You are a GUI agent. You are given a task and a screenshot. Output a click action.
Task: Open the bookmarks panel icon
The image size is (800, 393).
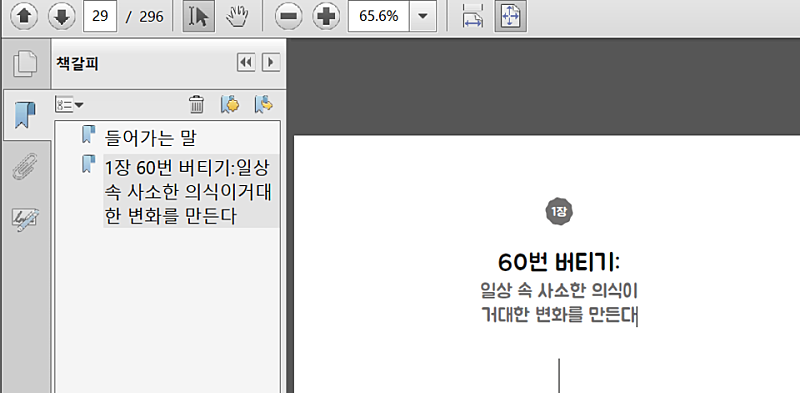coord(26,115)
